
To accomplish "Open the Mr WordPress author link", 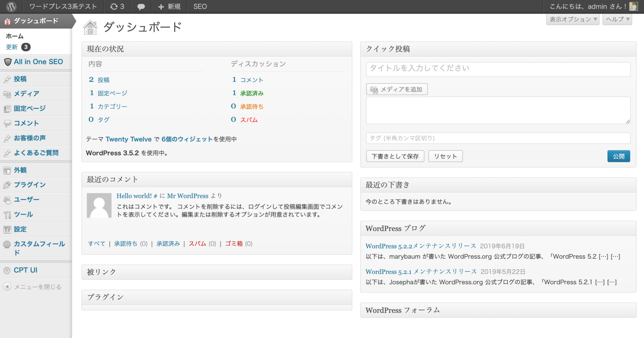I will pyautogui.click(x=188, y=196).
